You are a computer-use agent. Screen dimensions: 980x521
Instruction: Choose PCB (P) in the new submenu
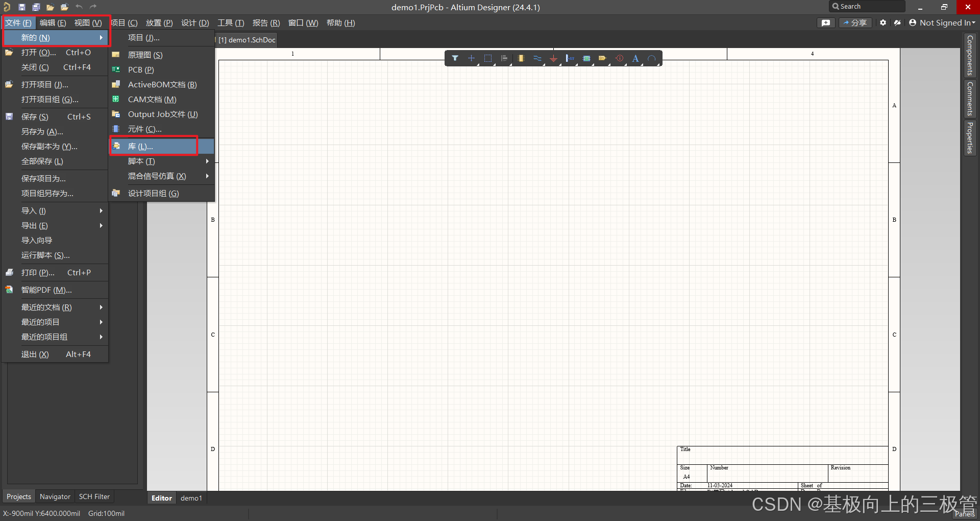pos(162,69)
